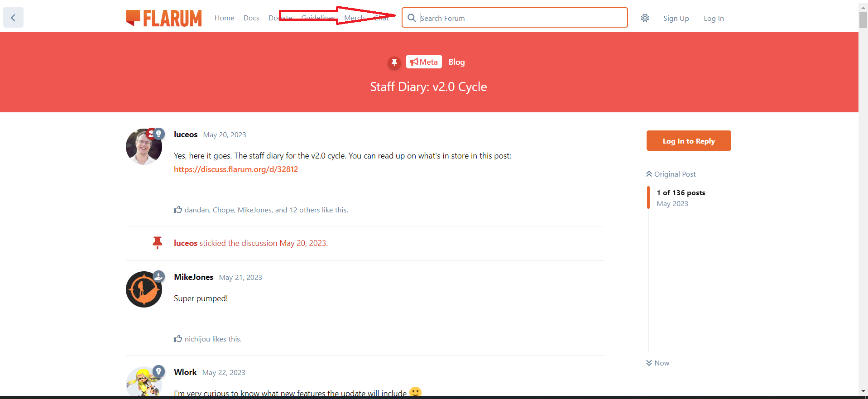Open Wlork username on third post
The image size is (868, 399).
point(185,372)
